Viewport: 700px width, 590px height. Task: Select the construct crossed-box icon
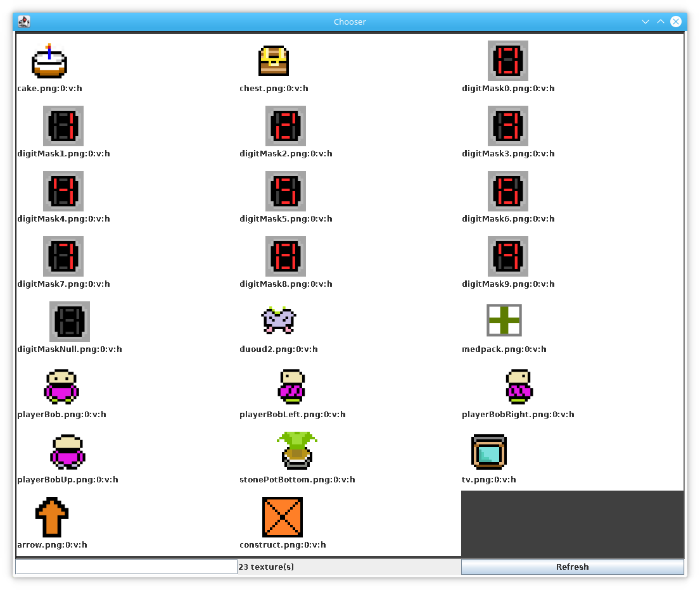tap(283, 517)
